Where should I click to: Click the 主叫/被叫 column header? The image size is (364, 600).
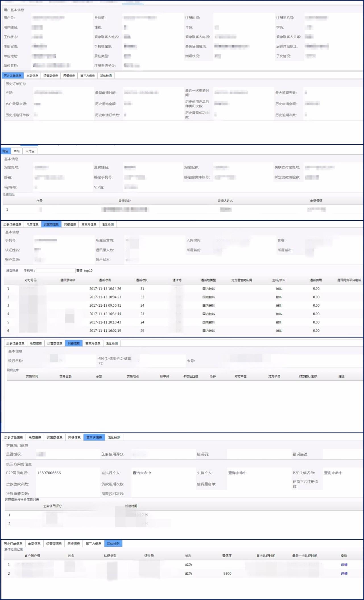(279, 280)
